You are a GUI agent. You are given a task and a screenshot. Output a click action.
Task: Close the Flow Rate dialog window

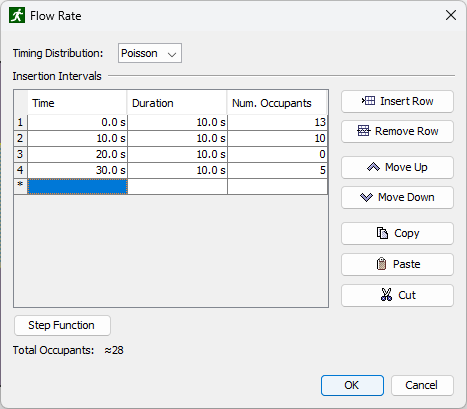click(x=451, y=15)
